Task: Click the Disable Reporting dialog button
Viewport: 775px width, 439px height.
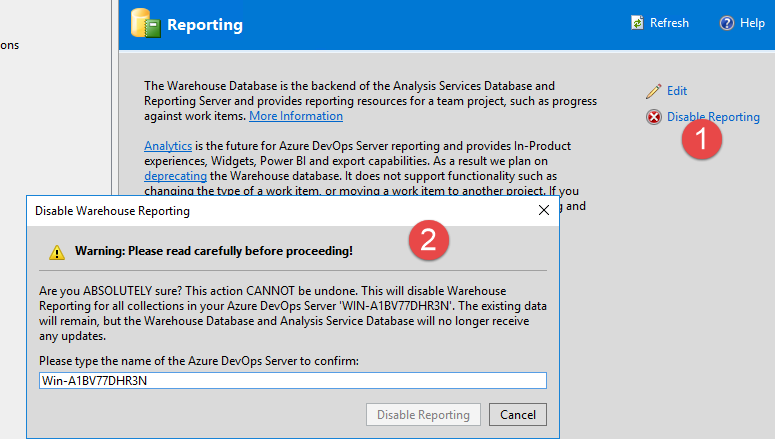Action: 423,414
